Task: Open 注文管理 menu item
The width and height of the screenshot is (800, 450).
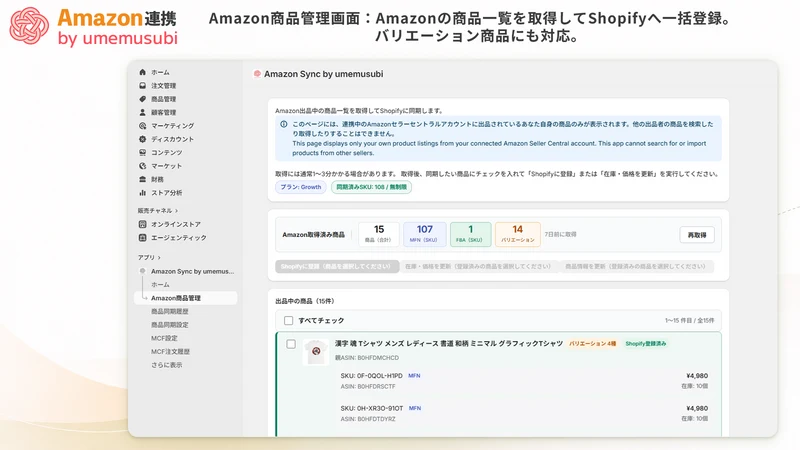Action: (163, 86)
